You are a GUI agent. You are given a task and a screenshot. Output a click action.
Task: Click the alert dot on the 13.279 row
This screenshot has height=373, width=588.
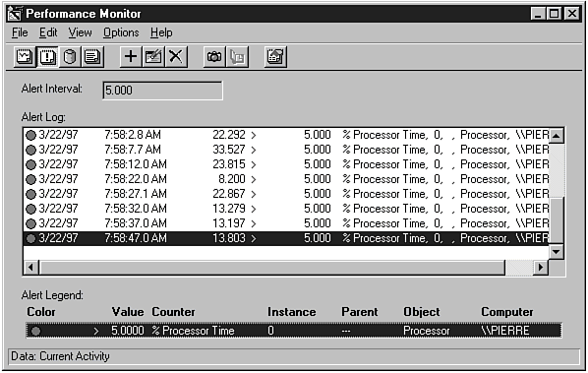pos(31,209)
